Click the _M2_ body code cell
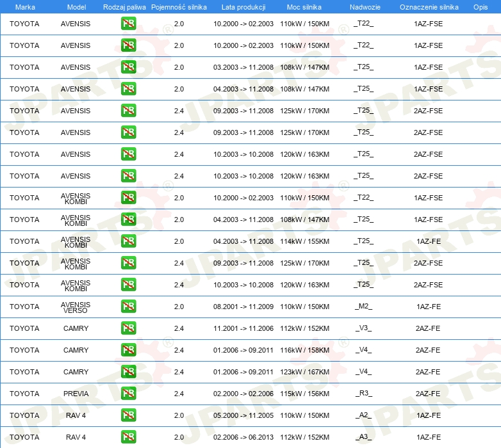The image size is (501, 448). point(364,307)
